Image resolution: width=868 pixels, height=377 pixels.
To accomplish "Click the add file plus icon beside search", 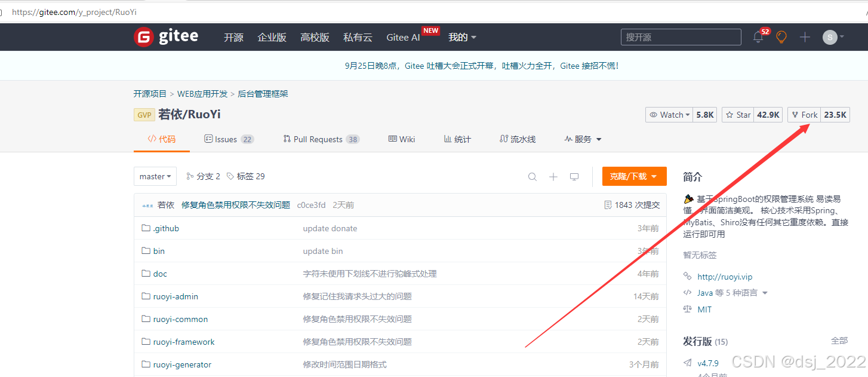I will point(553,176).
